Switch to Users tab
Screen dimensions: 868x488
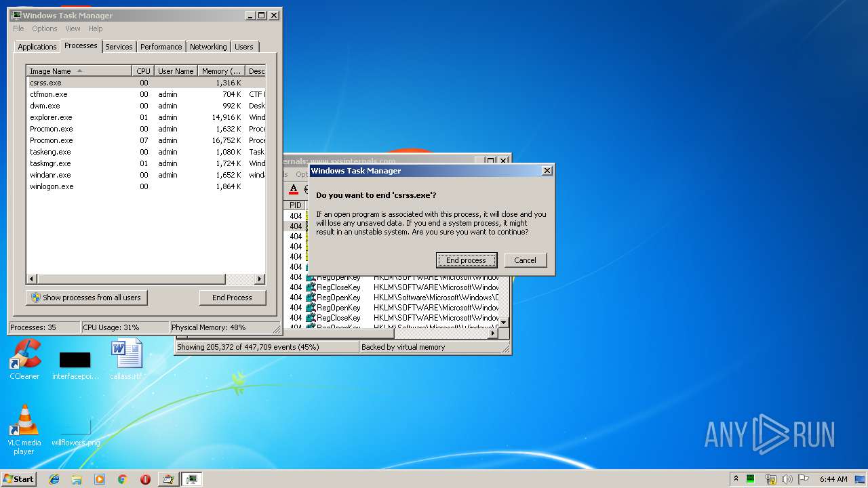244,47
